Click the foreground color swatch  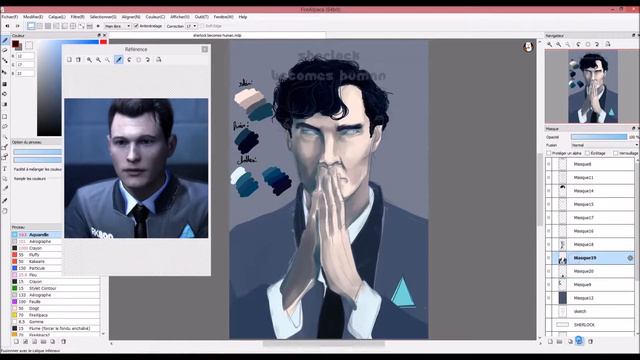tap(16, 44)
